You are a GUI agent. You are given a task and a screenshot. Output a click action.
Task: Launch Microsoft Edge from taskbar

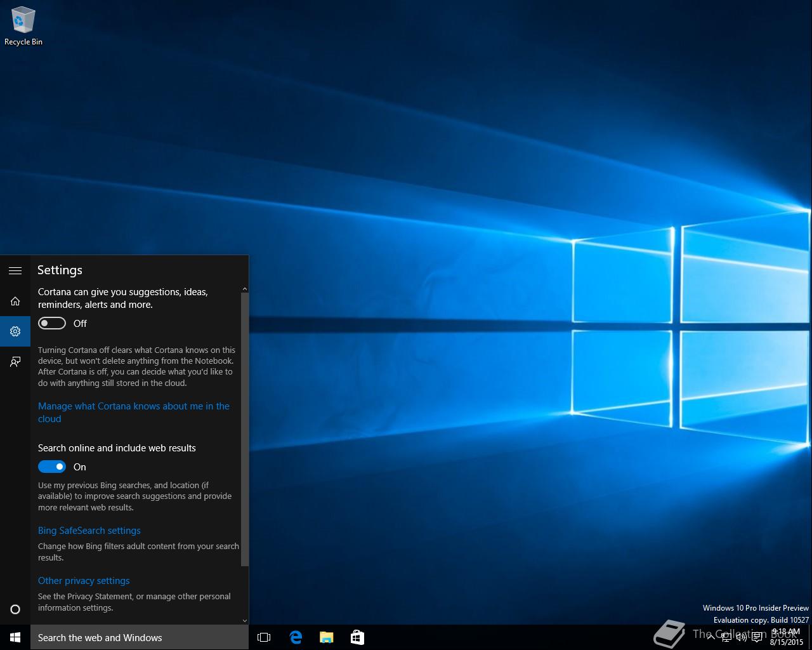(296, 637)
